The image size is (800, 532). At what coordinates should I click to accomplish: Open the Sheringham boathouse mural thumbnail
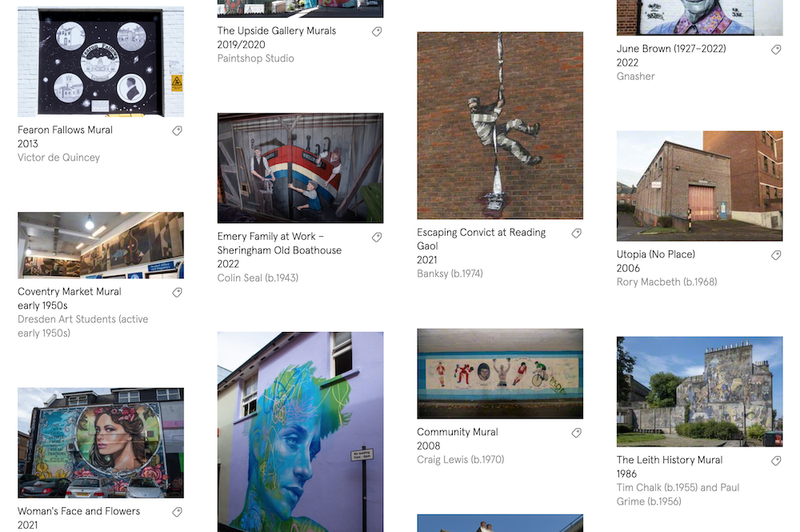301,168
